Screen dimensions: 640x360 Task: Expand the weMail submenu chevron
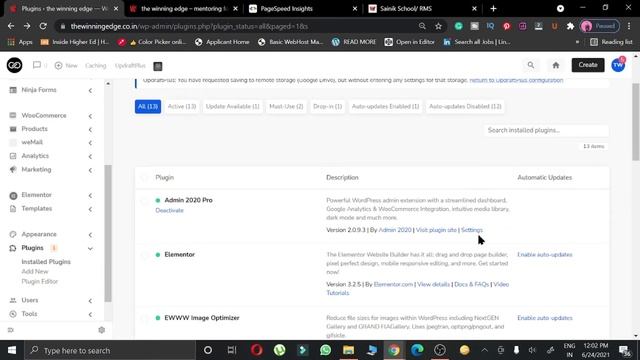(x=90, y=143)
